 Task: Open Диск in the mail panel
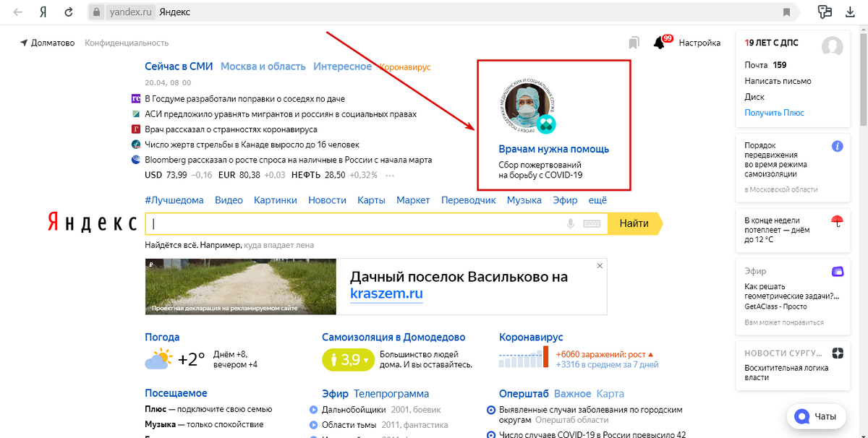point(754,97)
